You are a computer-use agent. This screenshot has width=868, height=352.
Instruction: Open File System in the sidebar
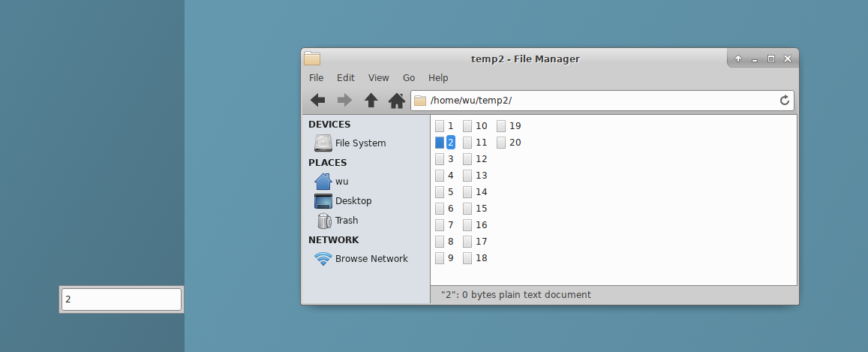tap(360, 143)
